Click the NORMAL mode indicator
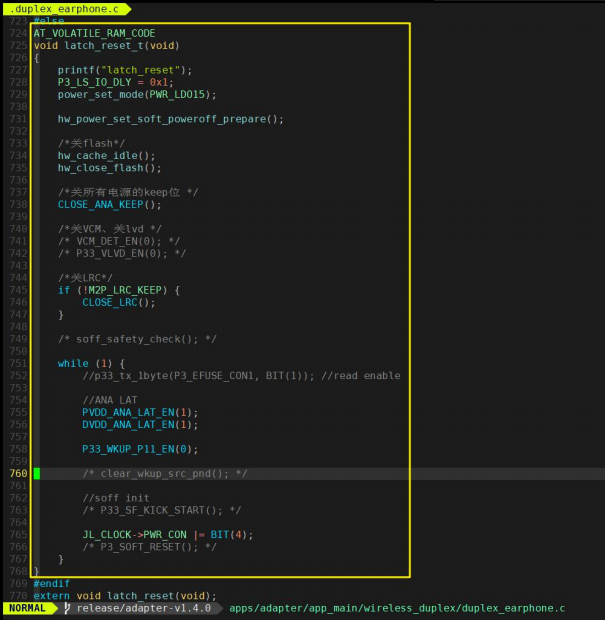Screen dimensions: 605x620 [27, 608]
